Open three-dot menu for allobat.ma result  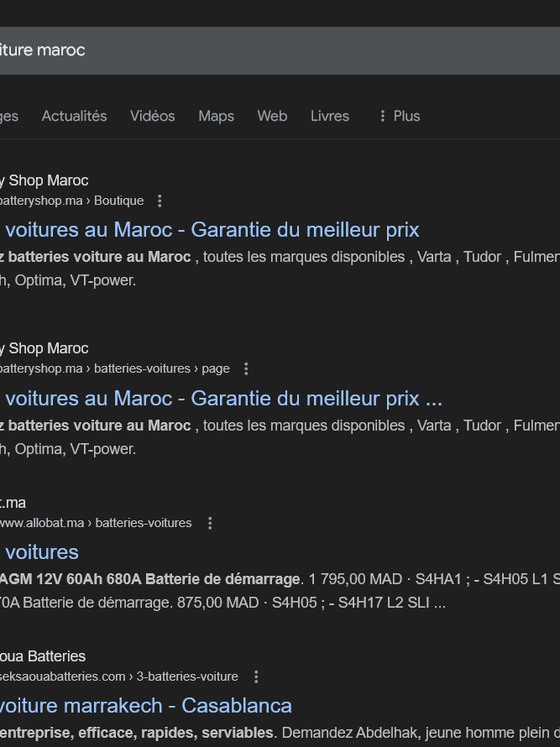(210, 523)
